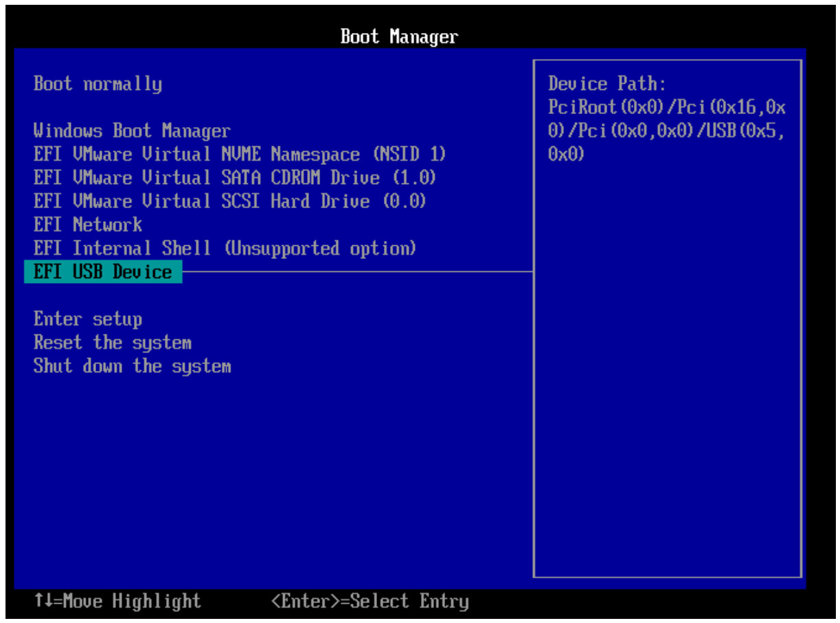Select EFI VMware Virtual NVME Namespace entry
Viewport: 840px width, 623px height.
tap(240, 155)
